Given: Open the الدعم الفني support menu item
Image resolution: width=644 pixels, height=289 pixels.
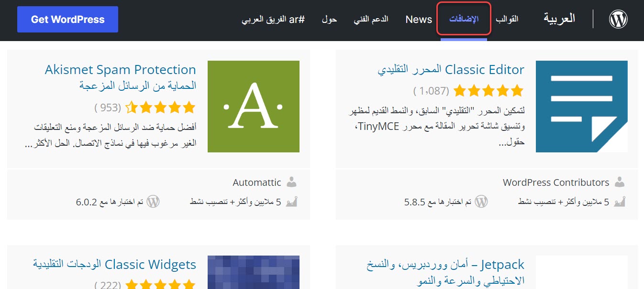Looking at the screenshot, I should [x=371, y=19].
